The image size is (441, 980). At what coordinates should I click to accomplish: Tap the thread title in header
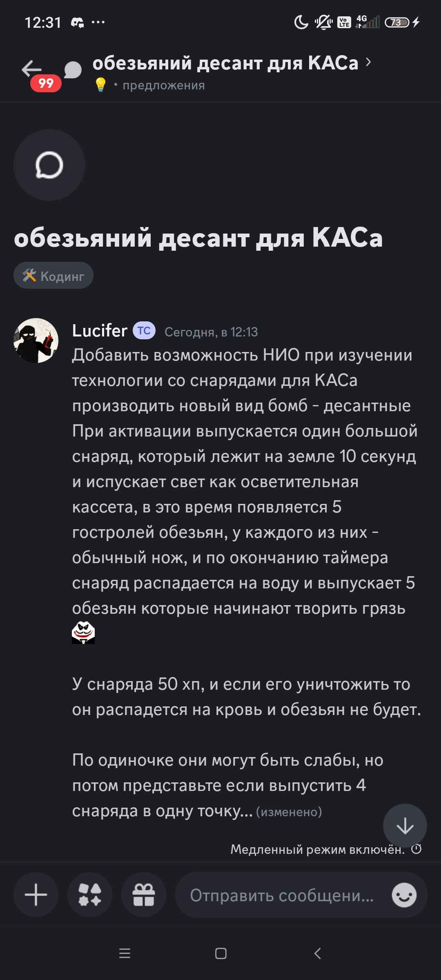click(225, 63)
